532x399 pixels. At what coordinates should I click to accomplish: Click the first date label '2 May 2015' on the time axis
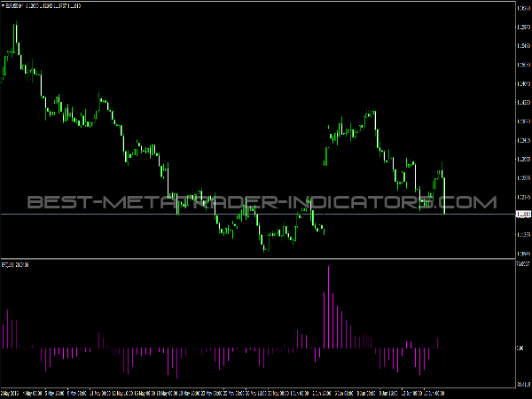pos(9,393)
